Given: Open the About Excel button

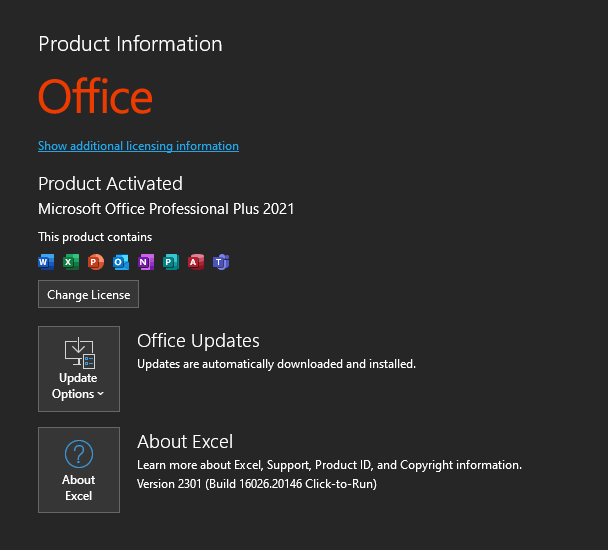Looking at the screenshot, I should tap(79, 470).
